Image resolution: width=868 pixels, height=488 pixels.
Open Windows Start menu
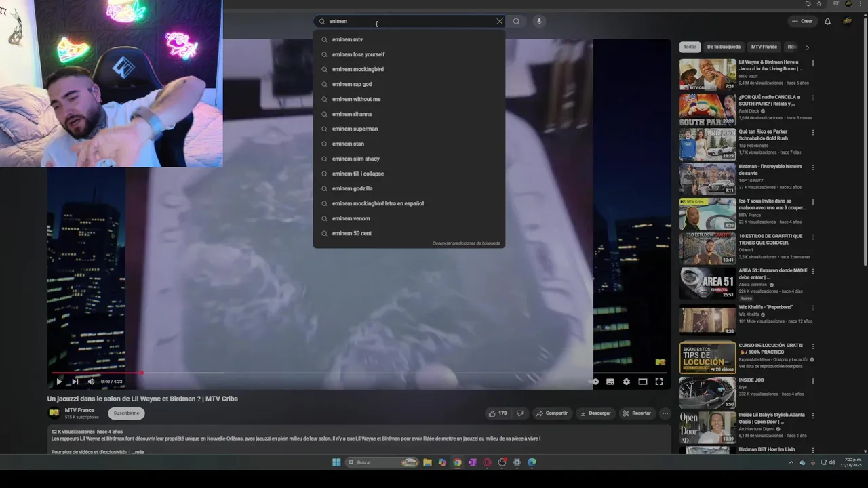coord(336,462)
